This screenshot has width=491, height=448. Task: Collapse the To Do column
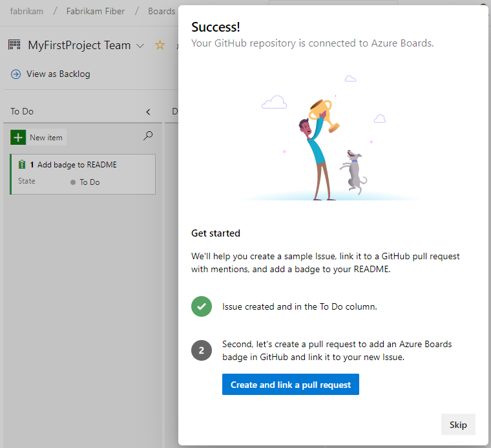tap(149, 112)
